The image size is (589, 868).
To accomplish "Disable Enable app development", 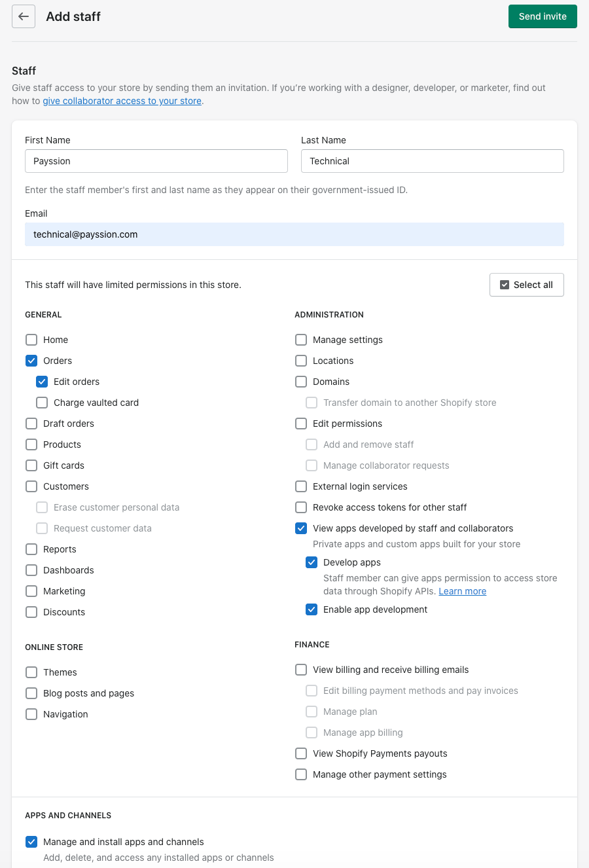I will pyautogui.click(x=311, y=609).
